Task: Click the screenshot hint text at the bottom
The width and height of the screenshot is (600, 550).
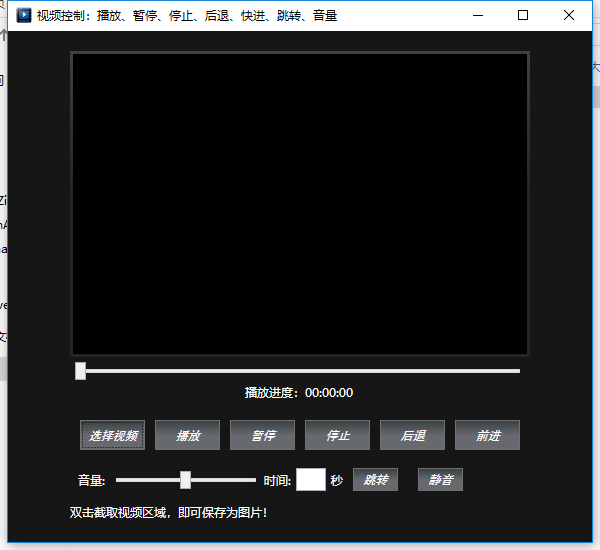Action: point(168,513)
